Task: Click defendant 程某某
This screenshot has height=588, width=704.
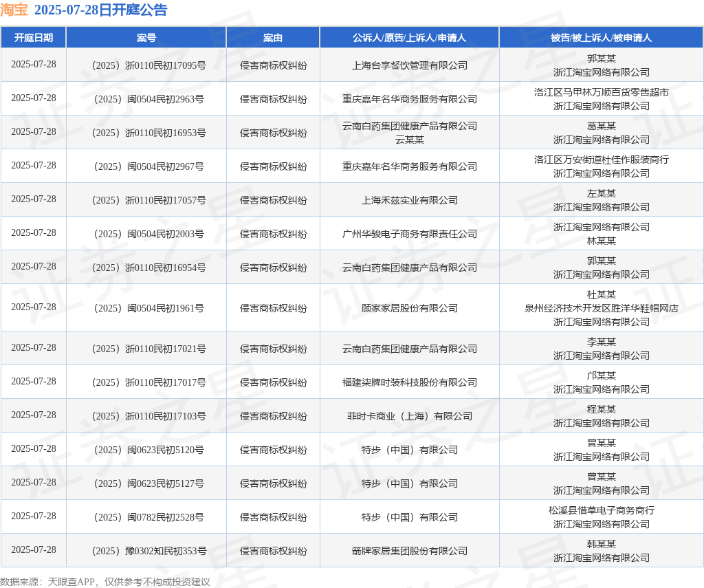Action: point(601,409)
